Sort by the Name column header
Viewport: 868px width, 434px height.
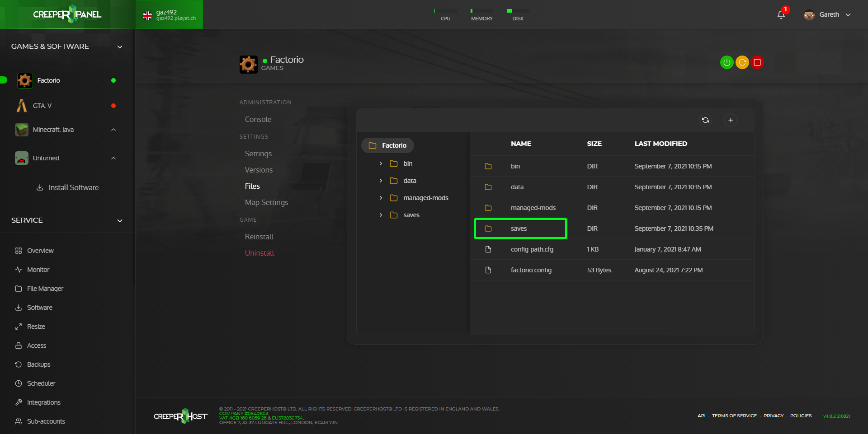click(521, 144)
